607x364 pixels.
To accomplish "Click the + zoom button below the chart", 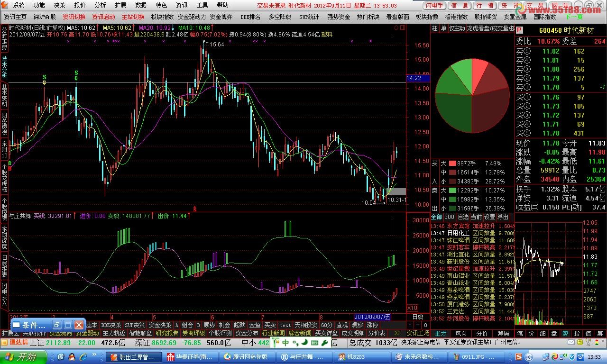I will click(410, 325).
